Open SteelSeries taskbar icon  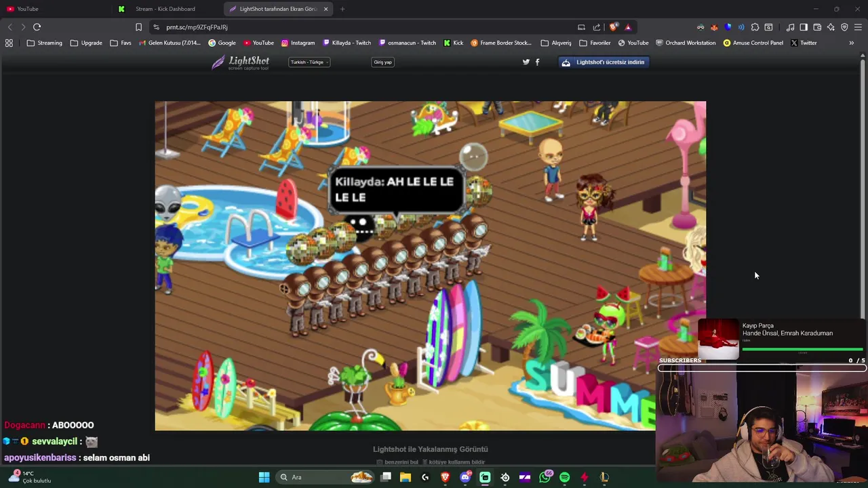pyautogui.click(x=505, y=477)
